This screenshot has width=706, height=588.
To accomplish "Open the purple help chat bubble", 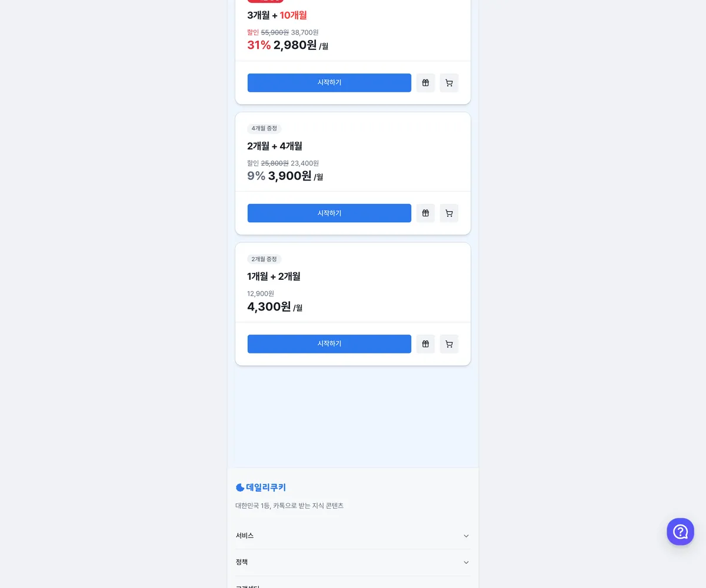I will (x=680, y=532).
